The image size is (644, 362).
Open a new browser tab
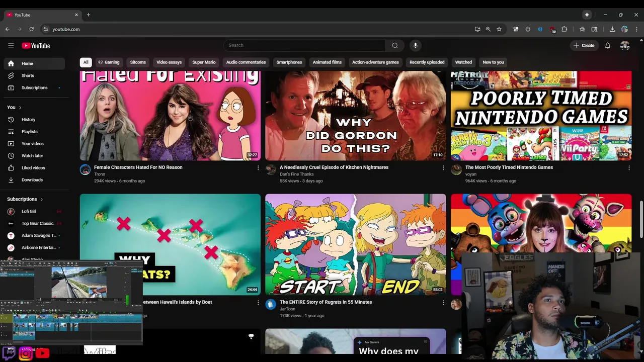click(88, 15)
